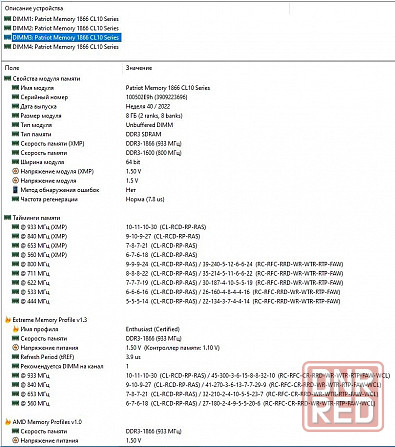Click the icon beside '@ 800 МГц' timing row

click(15, 264)
